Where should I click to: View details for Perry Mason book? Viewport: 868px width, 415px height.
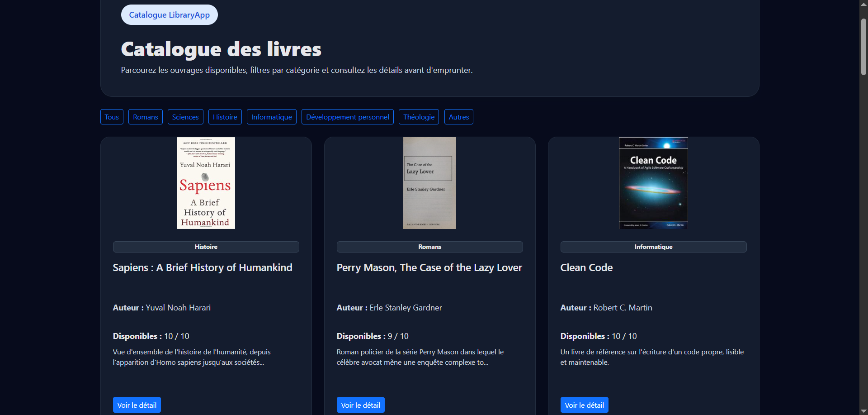point(361,405)
